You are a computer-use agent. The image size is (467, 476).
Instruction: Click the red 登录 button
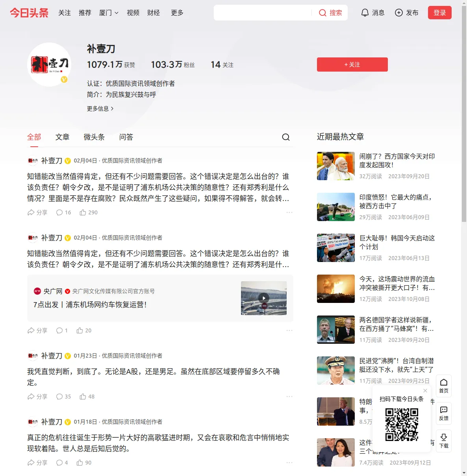click(x=439, y=13)
